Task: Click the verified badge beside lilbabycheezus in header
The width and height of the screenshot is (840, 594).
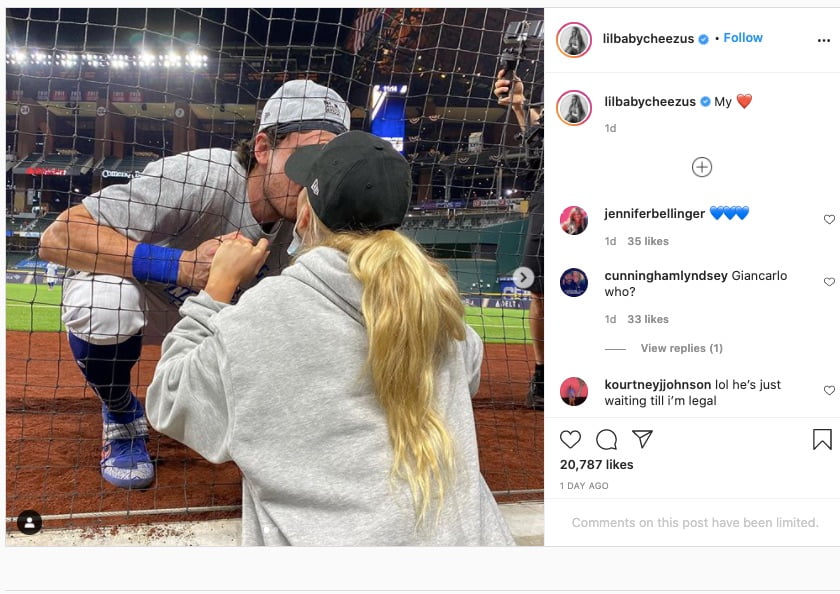Action: click(x=703, y=37)
